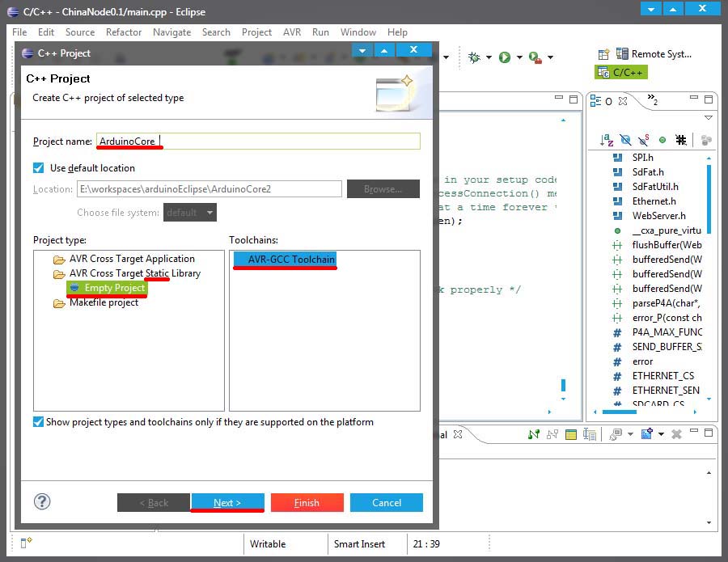Toggle the Hide Fields icon in Outline
The height and width of the screenshot is (562, 728).
tap(625, 140)
